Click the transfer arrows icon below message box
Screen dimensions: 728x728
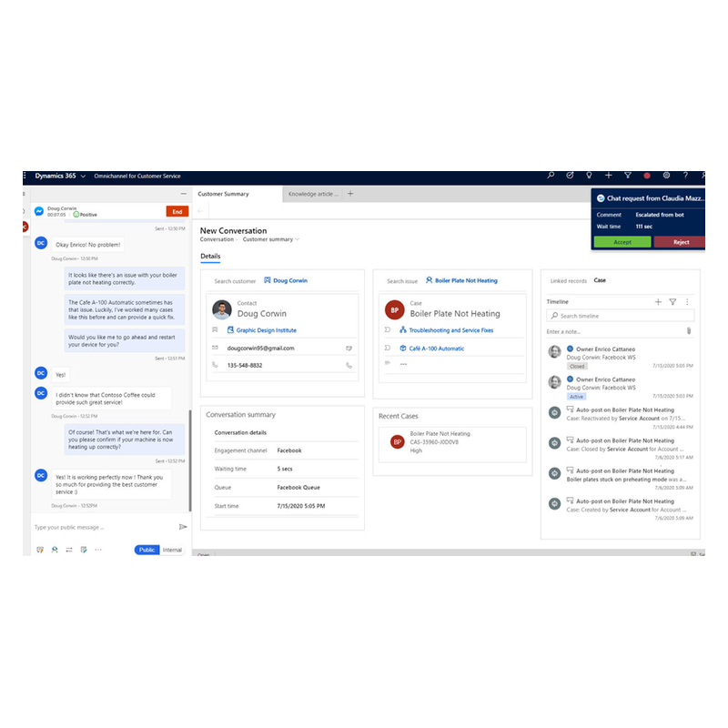pyautogui.click(x=69, y=550)
